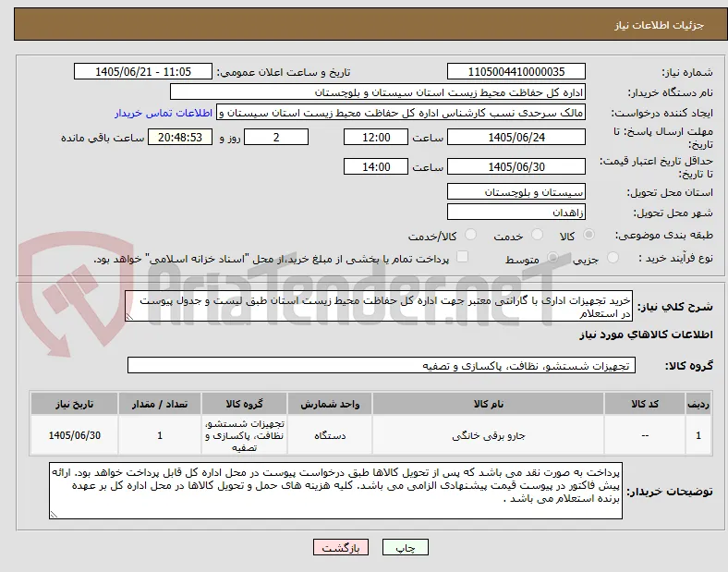Click buyer organization name field
This screenshot has width=728, height=572.
pos(378,91)
